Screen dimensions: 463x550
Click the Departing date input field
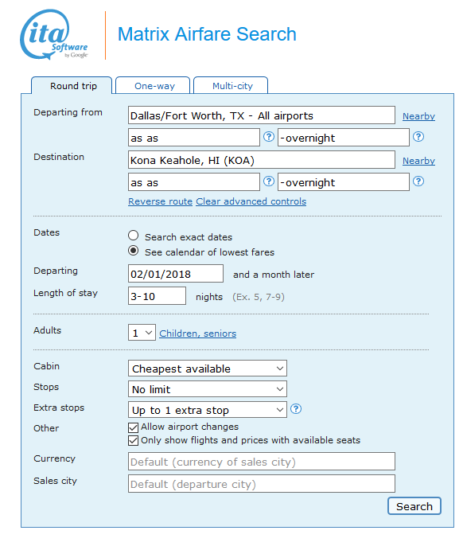pos(176,274)
